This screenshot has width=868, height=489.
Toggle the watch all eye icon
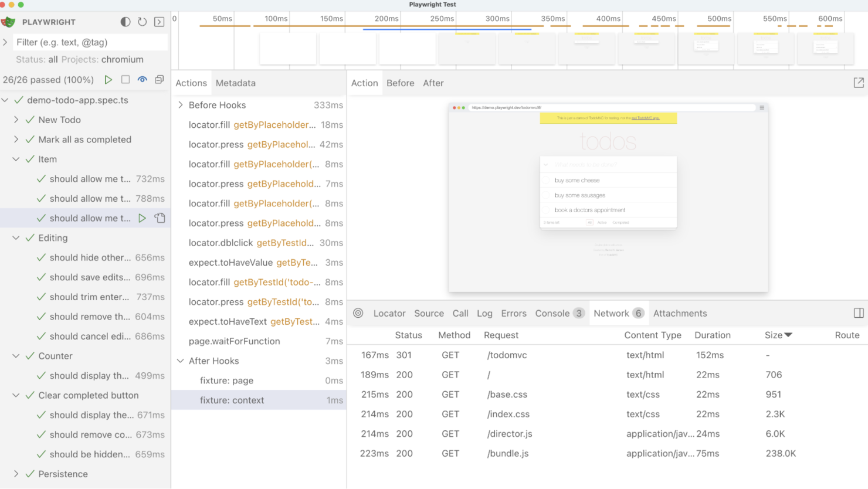point(142,79)
